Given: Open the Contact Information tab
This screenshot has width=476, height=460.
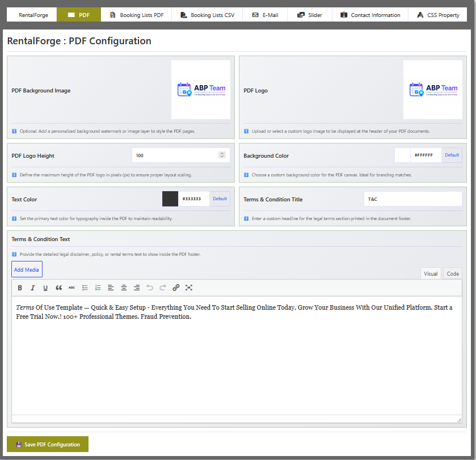Looking at the screenshot, I should (x=370, y=15).
